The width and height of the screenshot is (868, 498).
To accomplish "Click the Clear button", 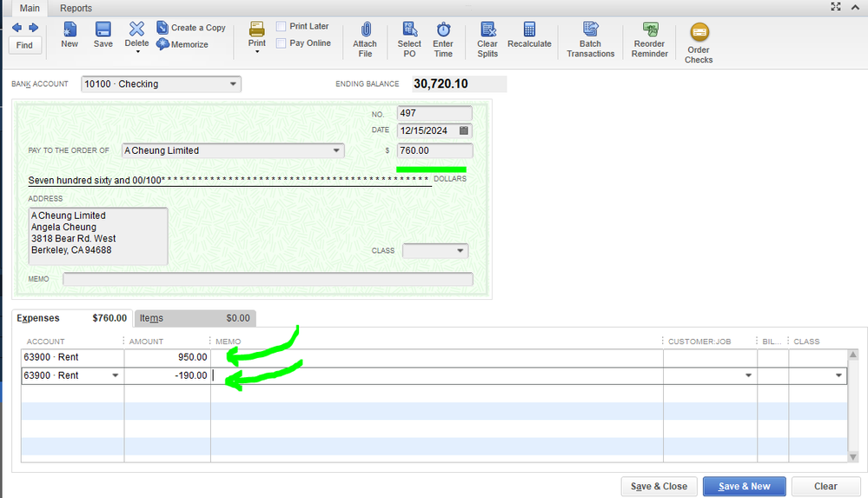I will pos(826,487).
